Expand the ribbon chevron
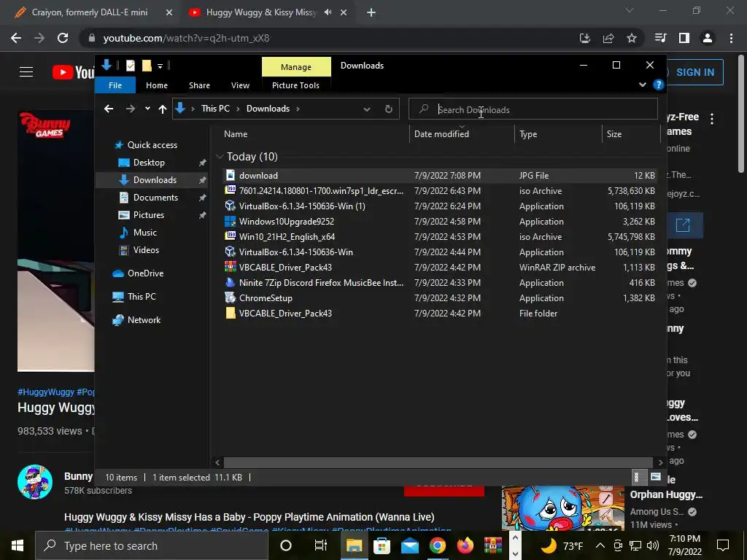Image resolution: width=747 pixels, height=560 pixels. tap(642, 85)
